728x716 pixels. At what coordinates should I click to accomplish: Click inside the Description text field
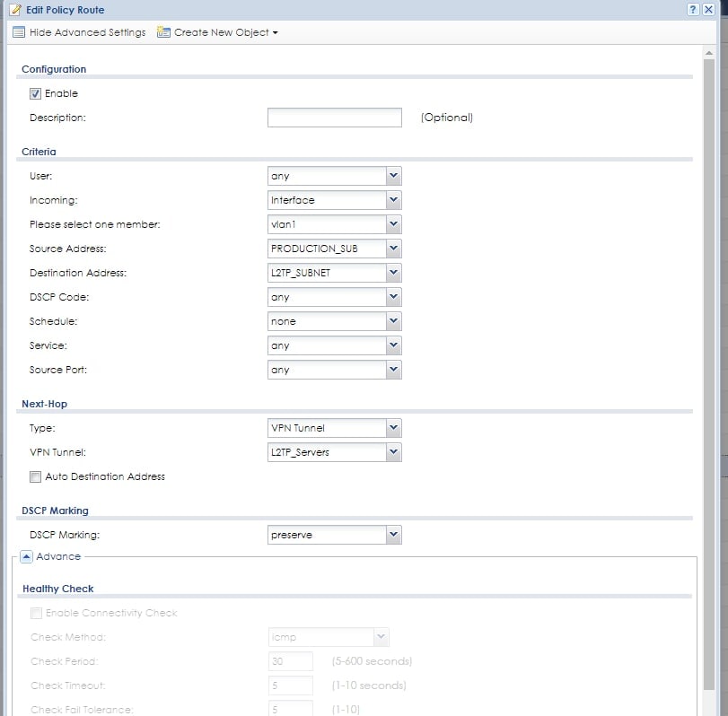(334, 118)
